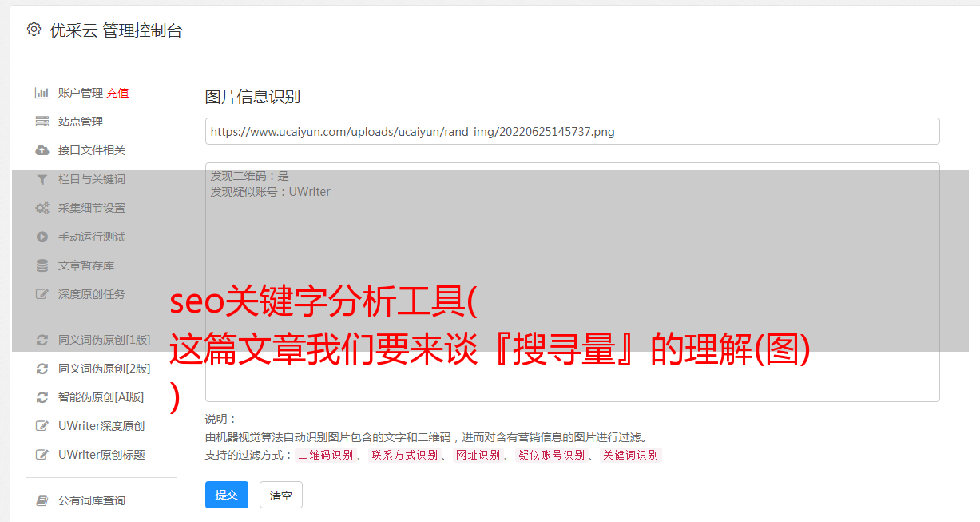Open 采集细节设置 in the sidebar

[91, 208]
